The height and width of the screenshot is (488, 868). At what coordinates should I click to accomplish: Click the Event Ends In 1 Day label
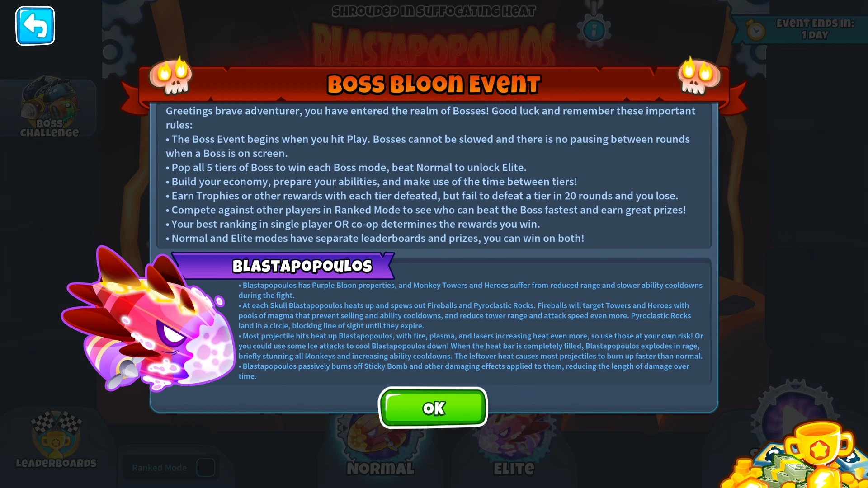pyautogui.click(x=815, y=29)
